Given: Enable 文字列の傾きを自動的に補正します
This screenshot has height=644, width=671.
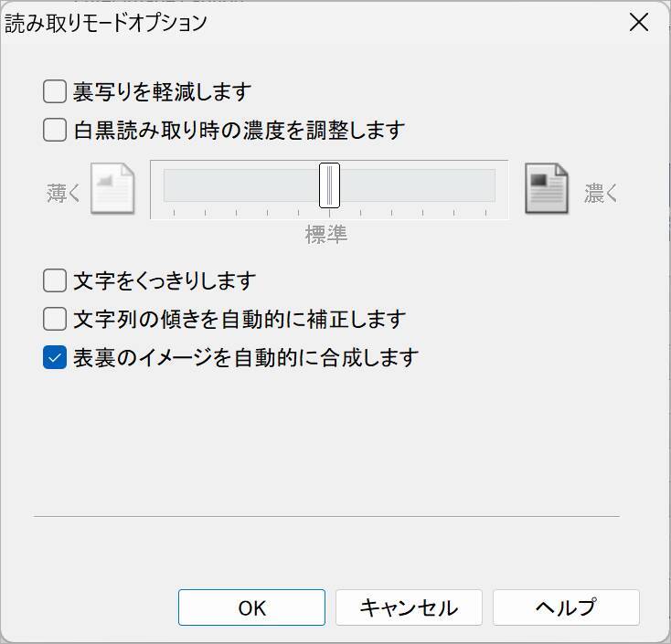Looking at the screenshot, I should (x=55, y=319).
